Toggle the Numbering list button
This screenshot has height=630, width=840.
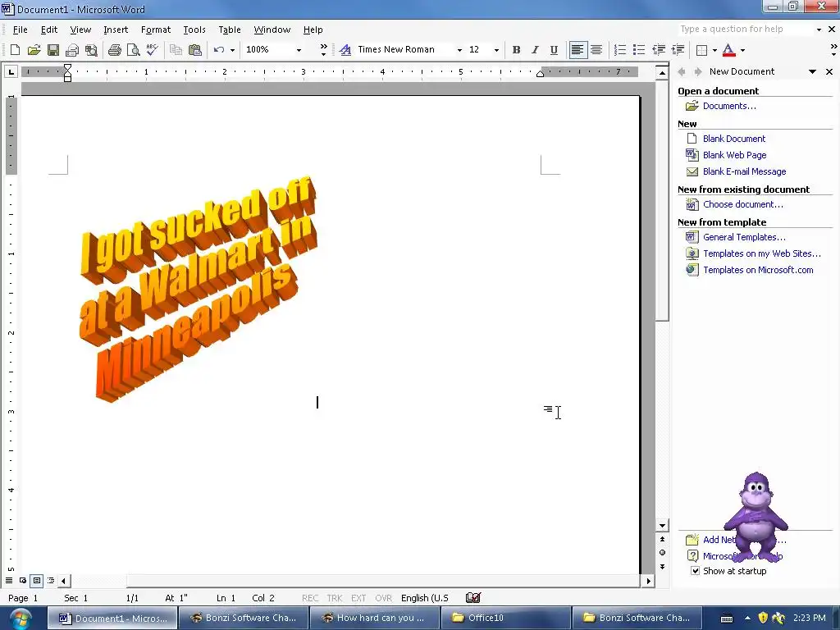tap(620, 50)
